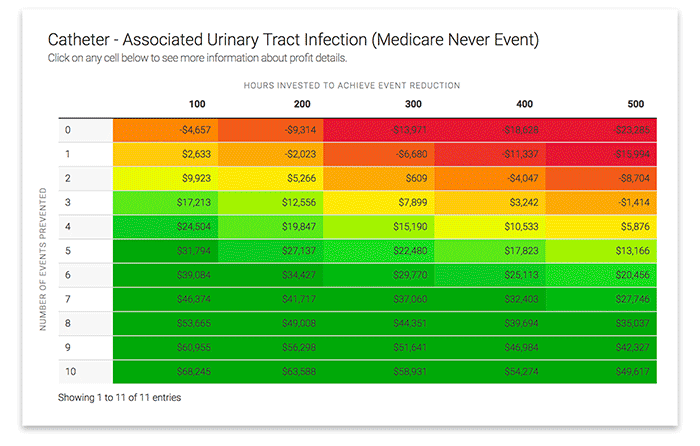Click the -$11,337 cell under 400 hours

coord(490,154)
